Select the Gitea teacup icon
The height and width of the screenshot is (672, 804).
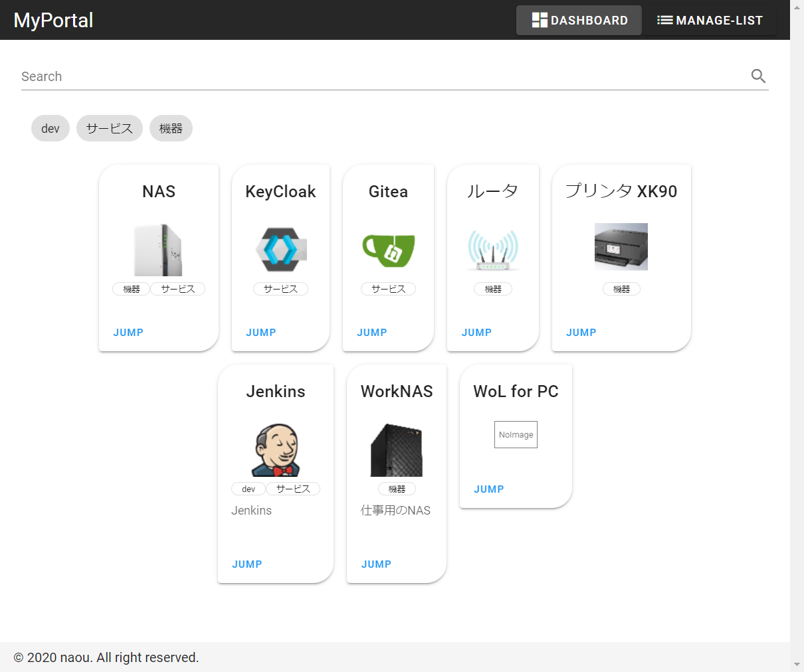pos(388,251)
